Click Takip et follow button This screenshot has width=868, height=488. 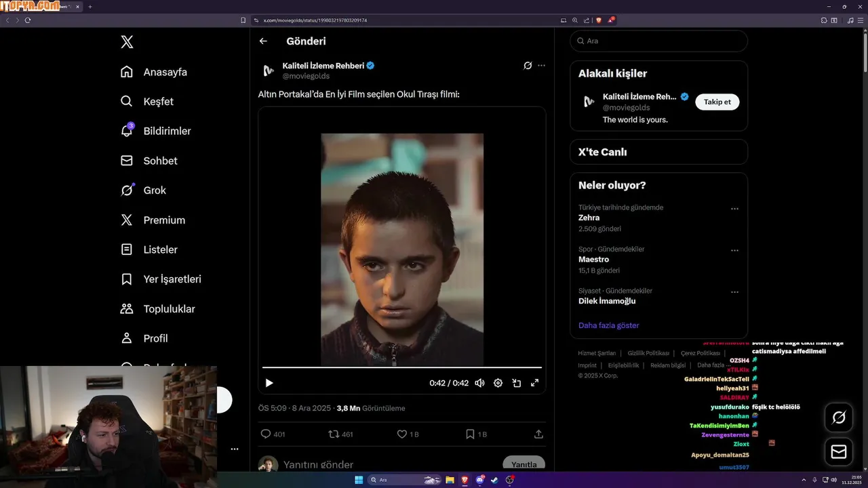click(717, 102)
